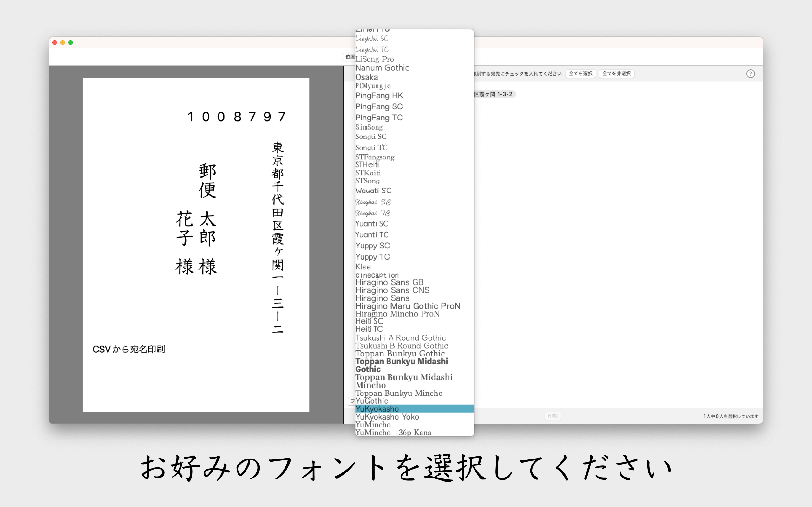The height and width of the screenshot is (507, 812).
Task: Select YuKyokasho Yoko from font list
Action: tap(387, 417)
